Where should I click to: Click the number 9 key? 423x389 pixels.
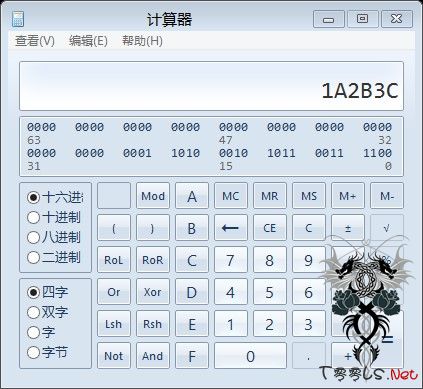(x=309, y=260)
